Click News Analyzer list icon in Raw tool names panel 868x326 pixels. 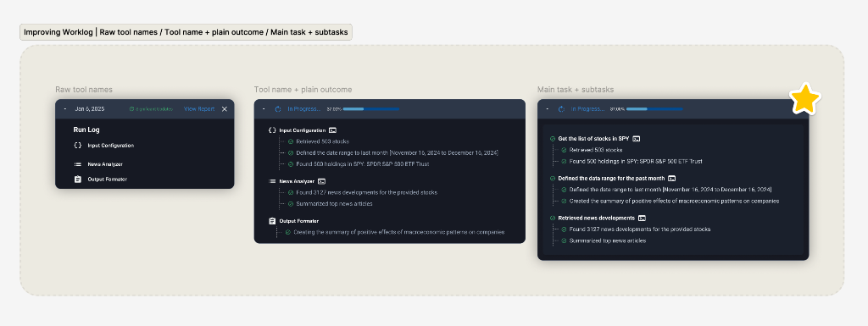(x=77, y=164)
